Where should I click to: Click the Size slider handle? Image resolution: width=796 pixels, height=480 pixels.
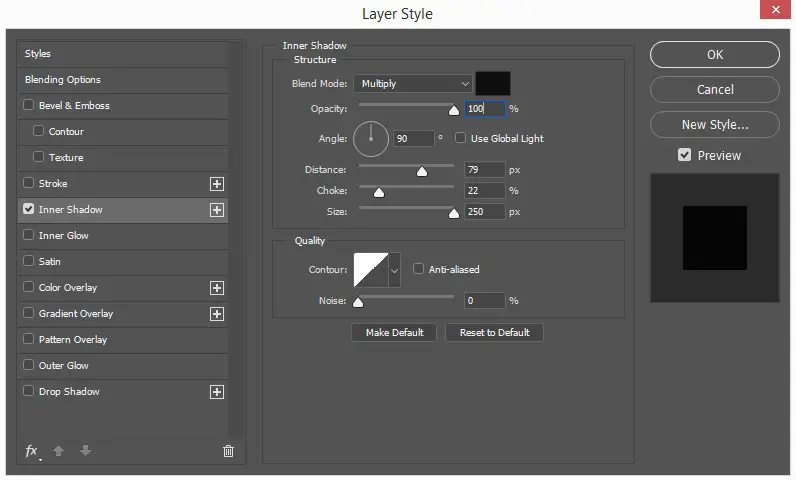click(x=454, y=214)
